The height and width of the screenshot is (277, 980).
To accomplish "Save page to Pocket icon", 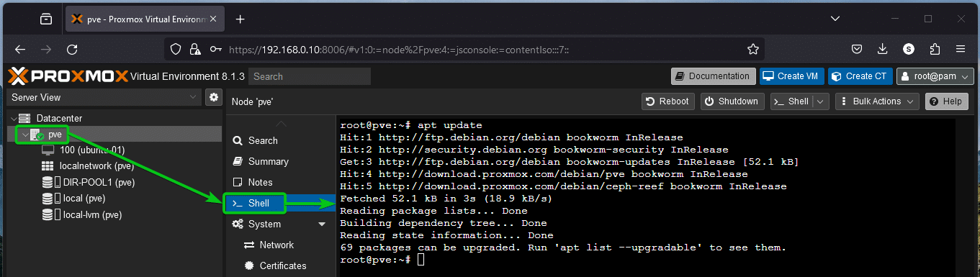I will point(857,50).
